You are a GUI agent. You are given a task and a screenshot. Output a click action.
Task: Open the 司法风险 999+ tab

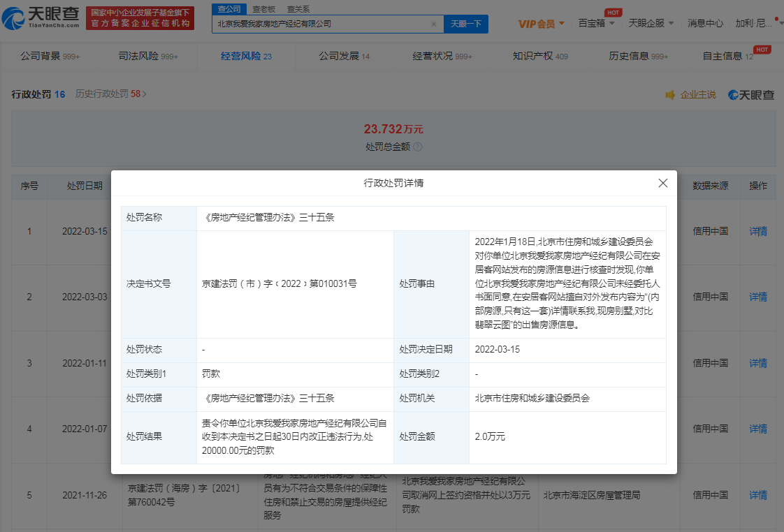pos(148,57)
